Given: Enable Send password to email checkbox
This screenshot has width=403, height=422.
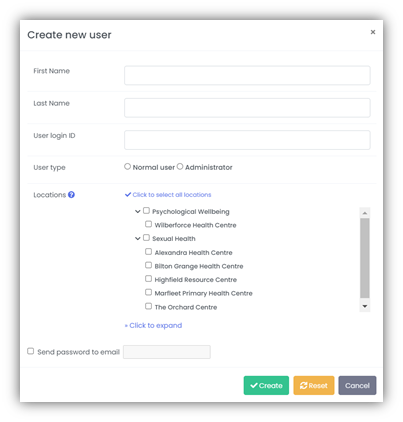Looking at the screenshot, I should (31, 351).
